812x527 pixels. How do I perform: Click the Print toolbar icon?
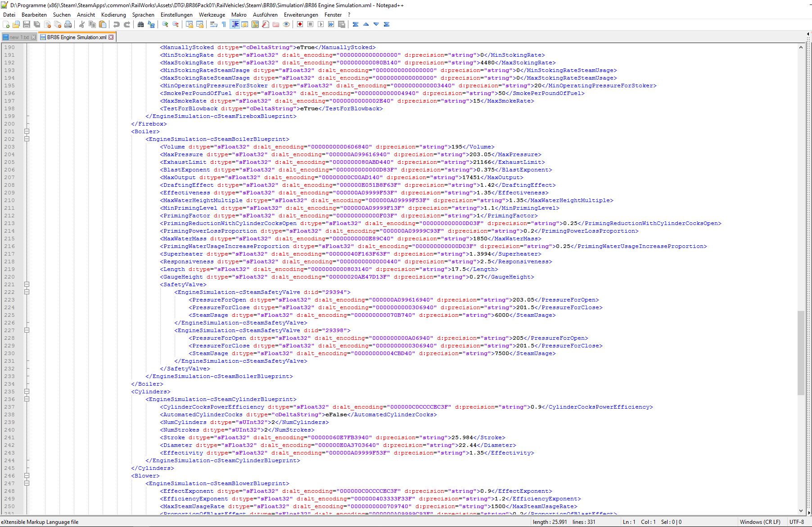click(68, 24)
